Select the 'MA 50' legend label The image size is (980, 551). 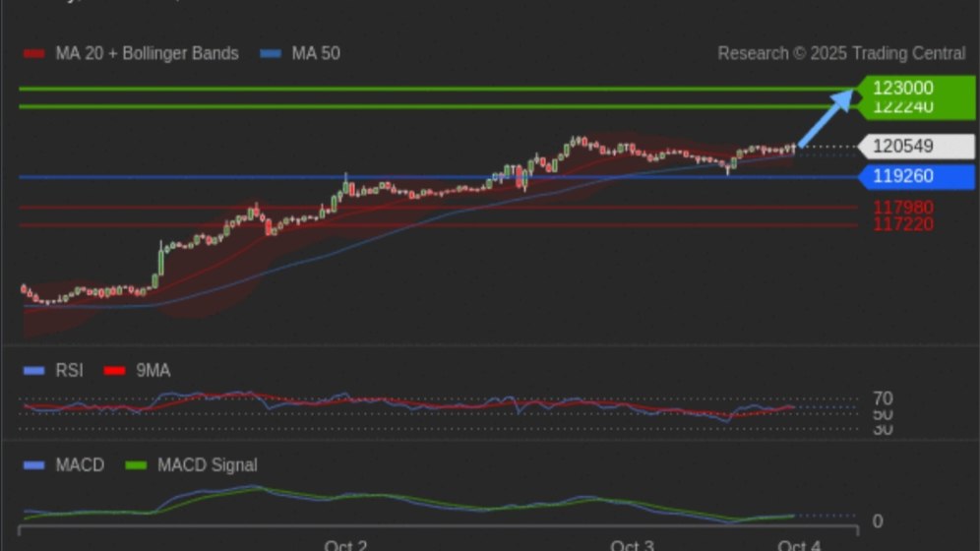tap(316, 54)
